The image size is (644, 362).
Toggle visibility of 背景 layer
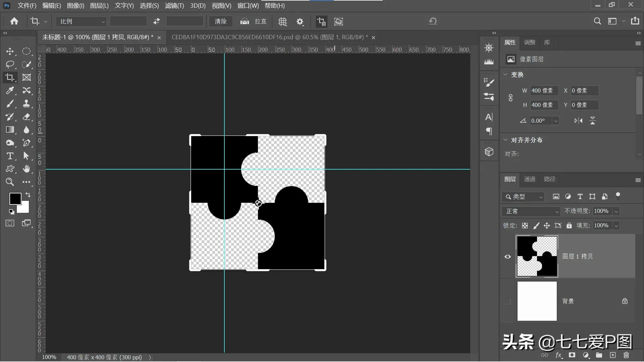pos(507,301)
